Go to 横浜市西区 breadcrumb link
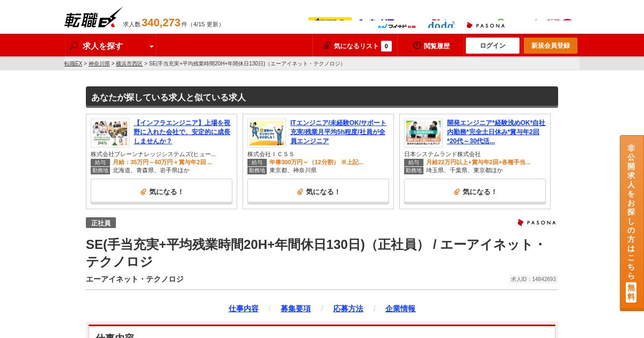 point(129,64)
